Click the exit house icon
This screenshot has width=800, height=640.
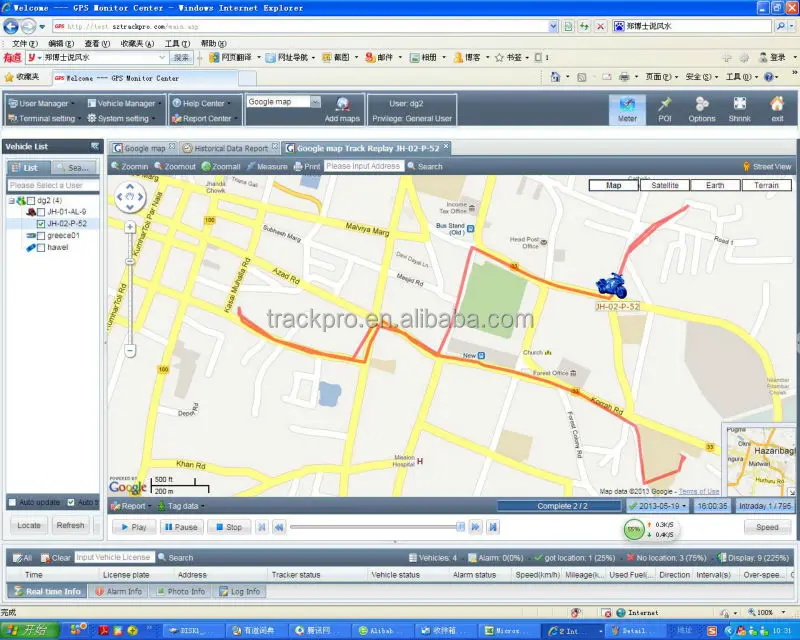click(x=777, y=110)
